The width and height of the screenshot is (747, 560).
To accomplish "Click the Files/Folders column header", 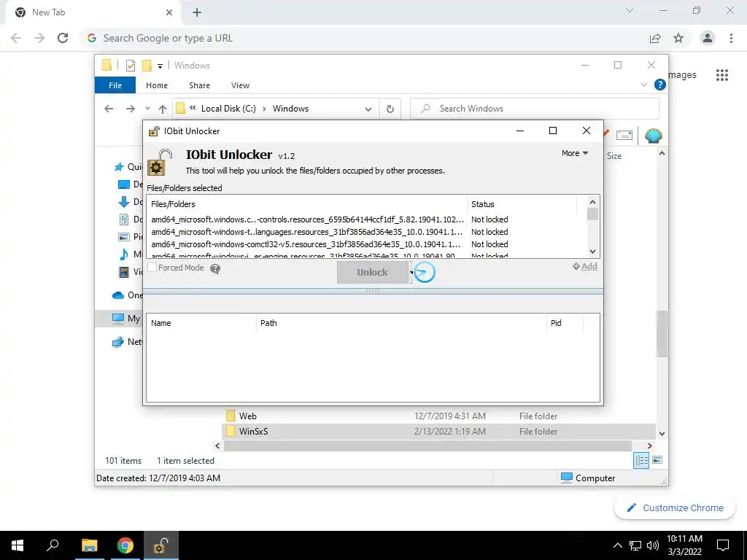I will pos(307,204).
